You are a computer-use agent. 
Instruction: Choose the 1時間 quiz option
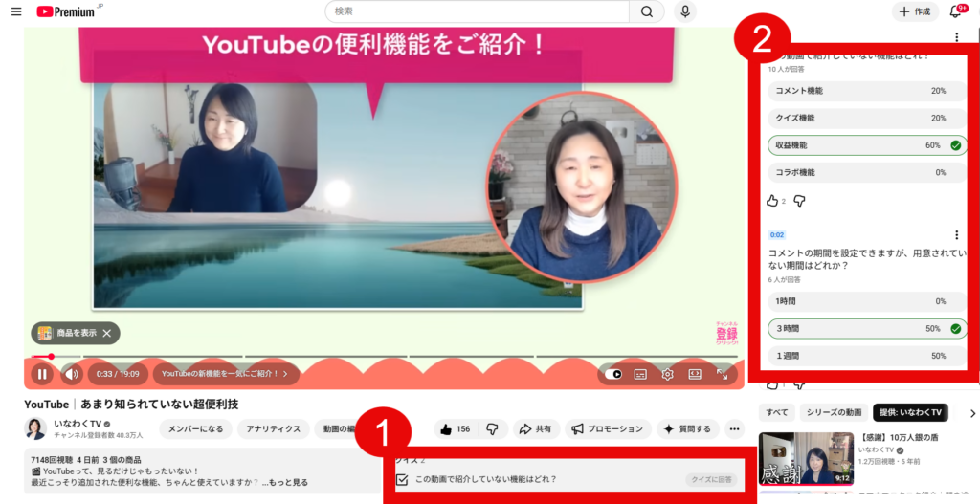click(867, 301)
